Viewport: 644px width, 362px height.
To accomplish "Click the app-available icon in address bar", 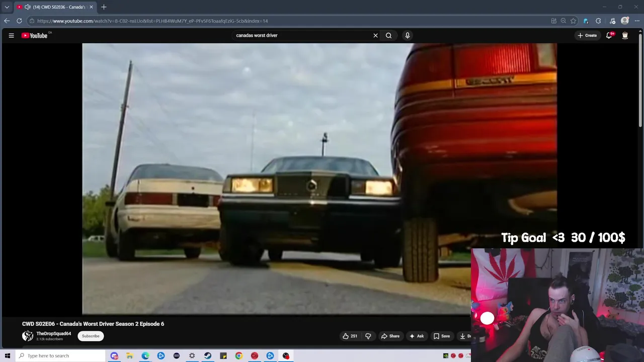I will click(554, 21).
